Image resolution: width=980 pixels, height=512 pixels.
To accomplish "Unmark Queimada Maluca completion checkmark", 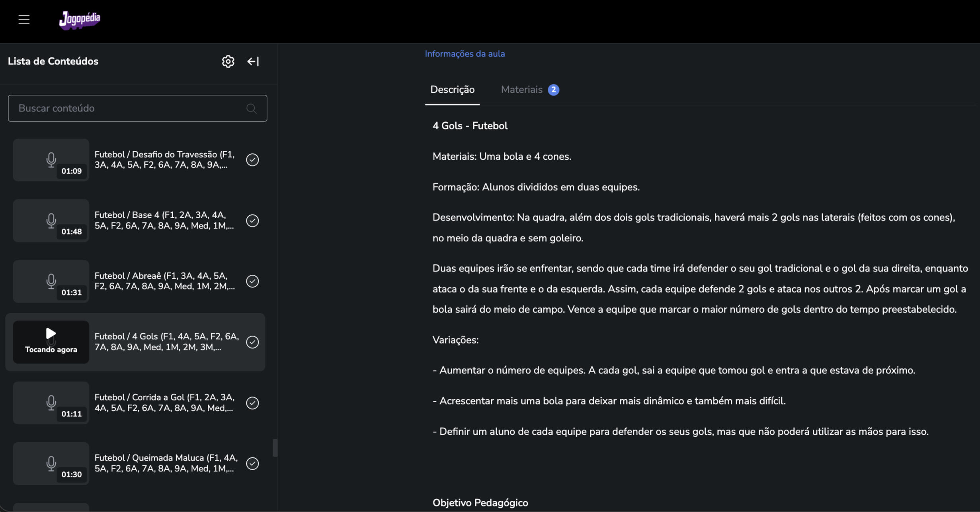I will click(252, 463).
